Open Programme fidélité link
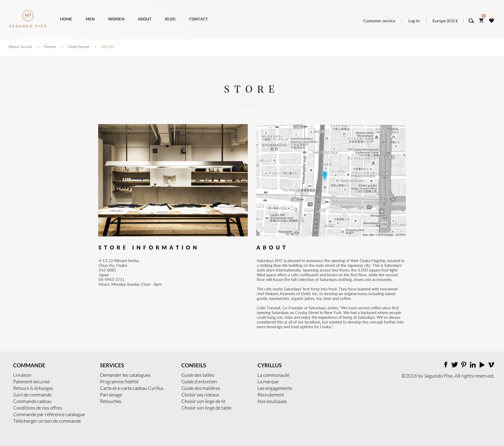Viewport: 504px width, 446px height. (x=119, y=382)
